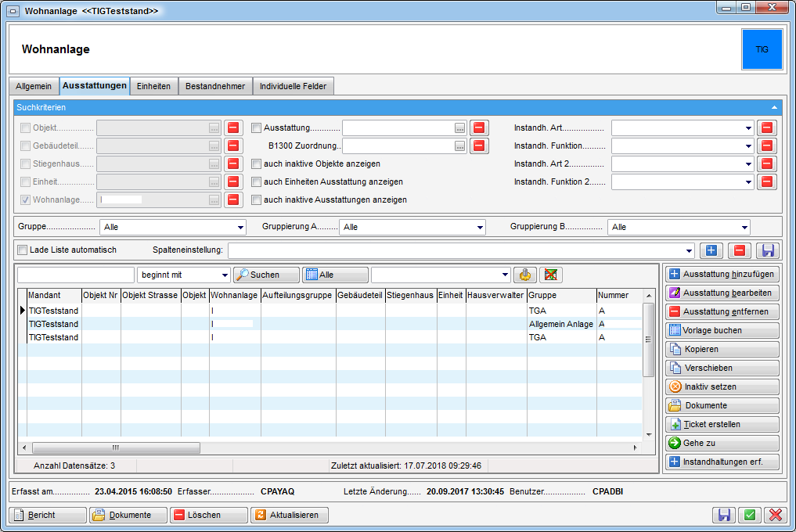This screenshot has width=796, height=532.
Task: Clear the Ausstattung filter with red minus
Action: pos(479,128)
